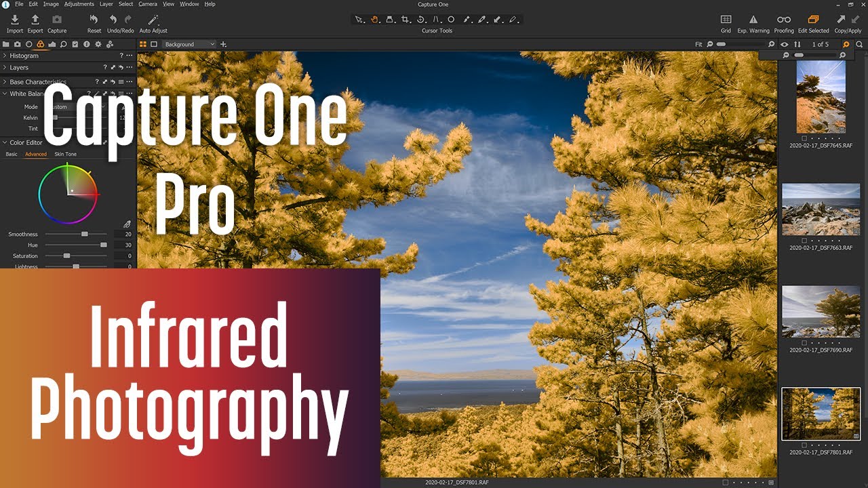Viewport: 868px width, 488px height.
Task: Open the Library folder tool tab
Action: click(6, 44)
